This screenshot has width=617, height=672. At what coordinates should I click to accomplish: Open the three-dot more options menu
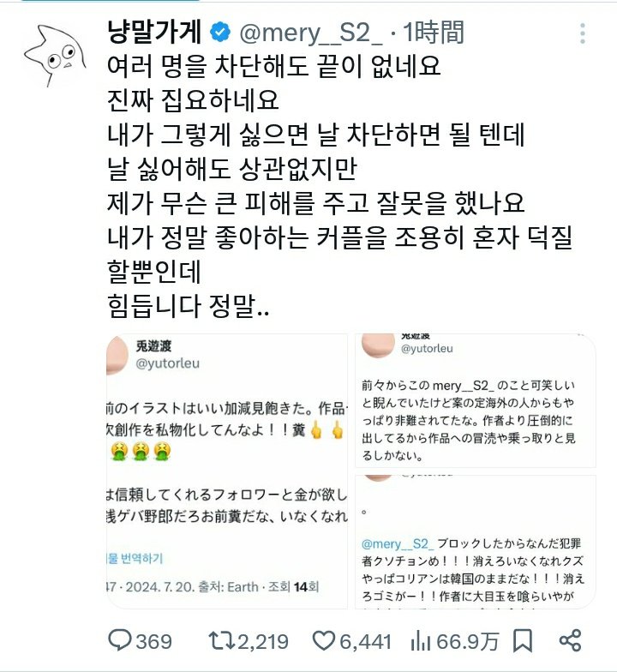coord(583,33)
